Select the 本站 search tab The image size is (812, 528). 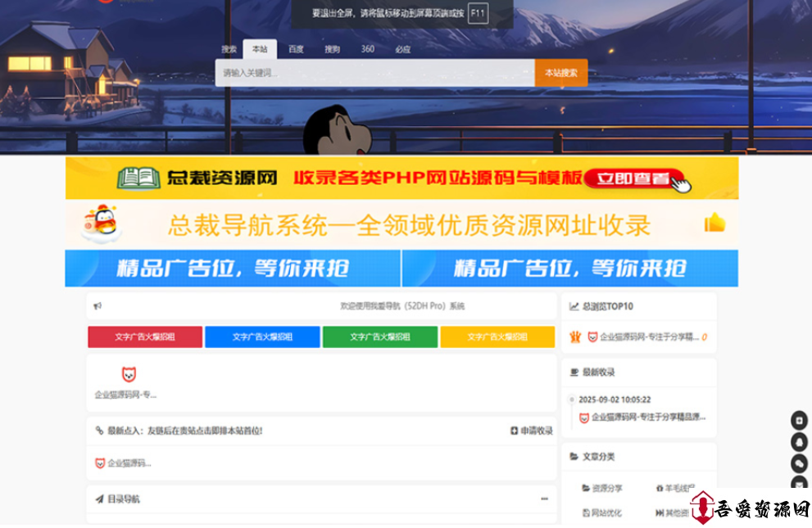click(260, 49)
